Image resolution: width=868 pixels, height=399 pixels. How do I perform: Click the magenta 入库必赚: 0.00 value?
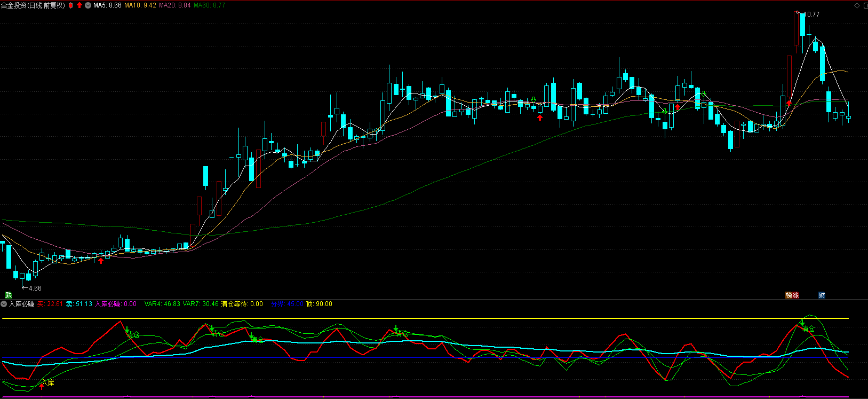tap(116, 304)
